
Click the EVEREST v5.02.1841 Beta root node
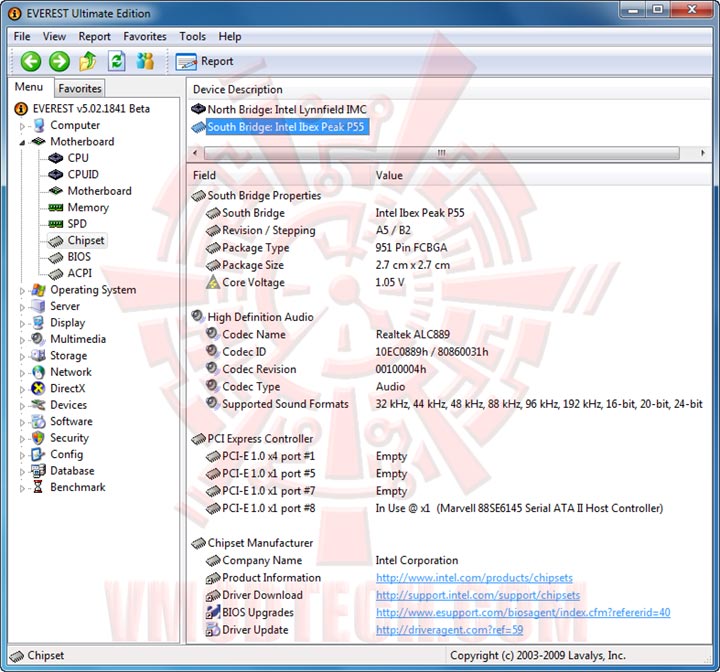point(91,109)
